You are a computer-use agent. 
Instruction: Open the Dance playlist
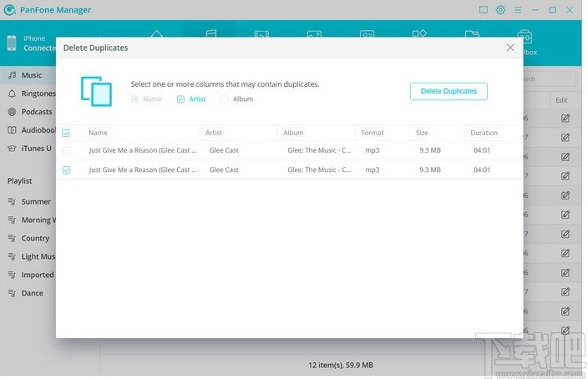coord(28,293)
